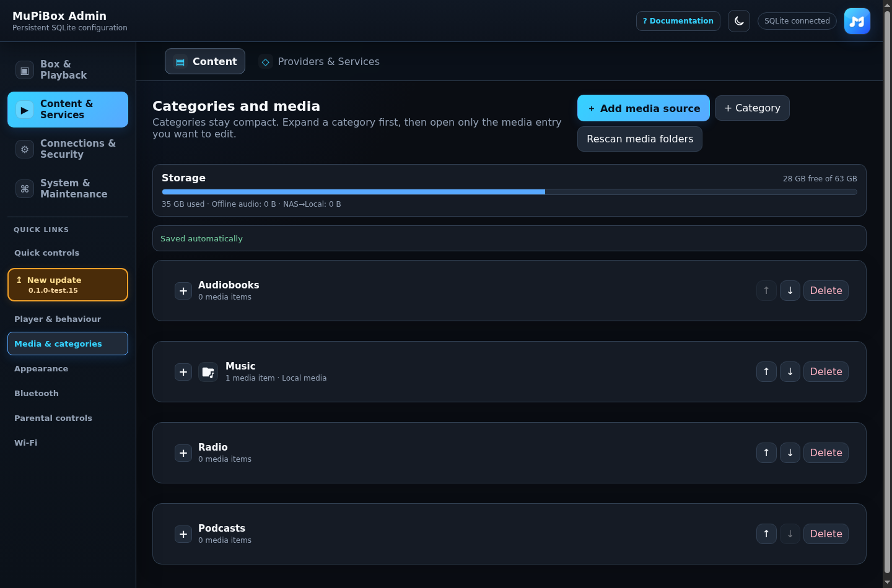
Task: Click the Categories and media heading
Action: pyautogui.click(x=236, y=106)
